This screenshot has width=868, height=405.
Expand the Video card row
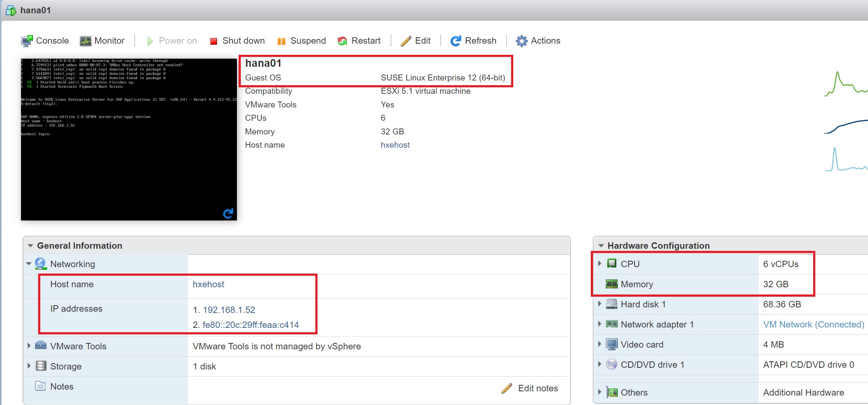(x=600, y=344)
